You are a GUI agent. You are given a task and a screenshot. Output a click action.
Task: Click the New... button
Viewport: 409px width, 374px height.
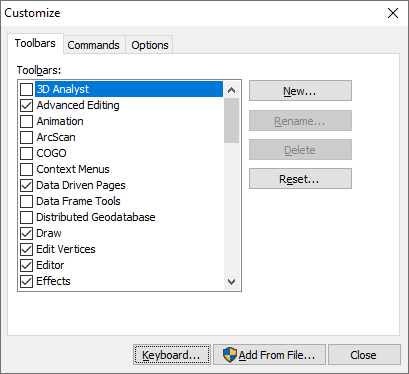[300, 91]
